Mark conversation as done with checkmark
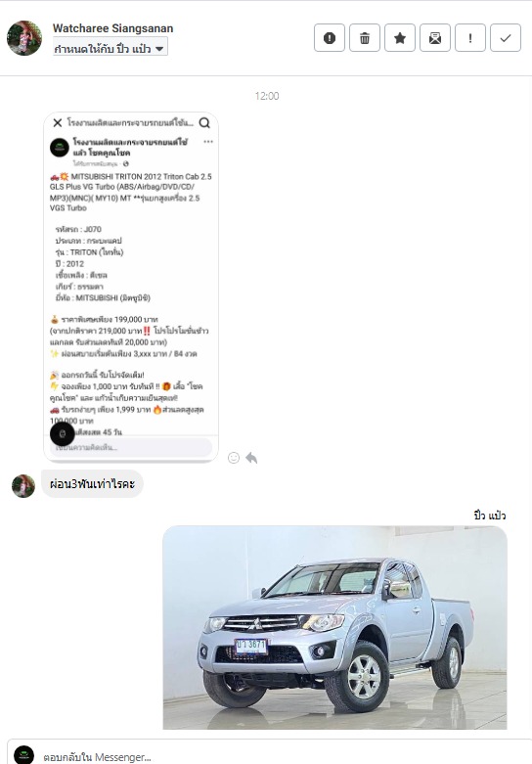Viewport: 532px width, 764px height. 506,38
